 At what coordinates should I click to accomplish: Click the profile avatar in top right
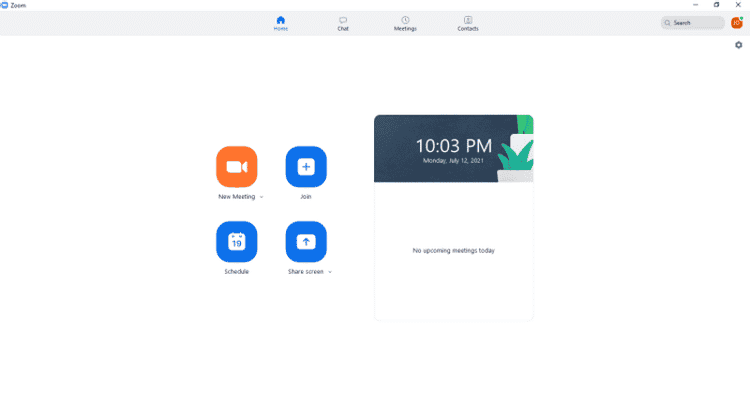pyautogui.click(x=737, y=22)
